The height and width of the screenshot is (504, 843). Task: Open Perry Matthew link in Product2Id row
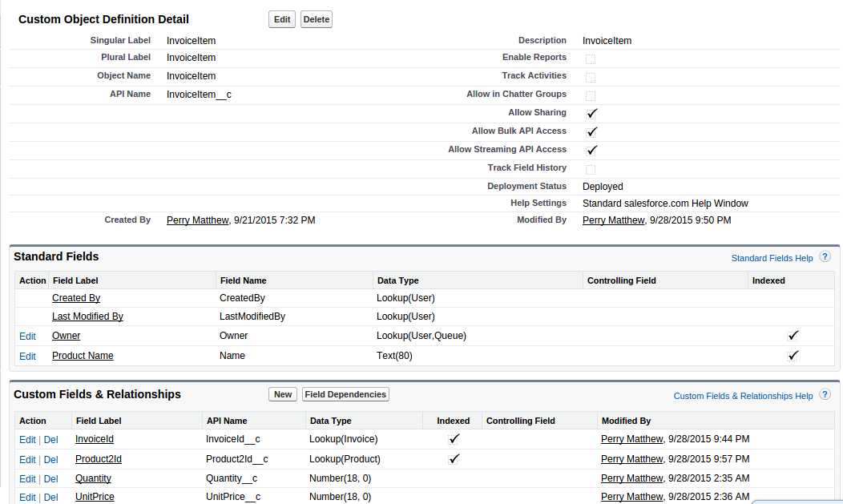(631, 459)
